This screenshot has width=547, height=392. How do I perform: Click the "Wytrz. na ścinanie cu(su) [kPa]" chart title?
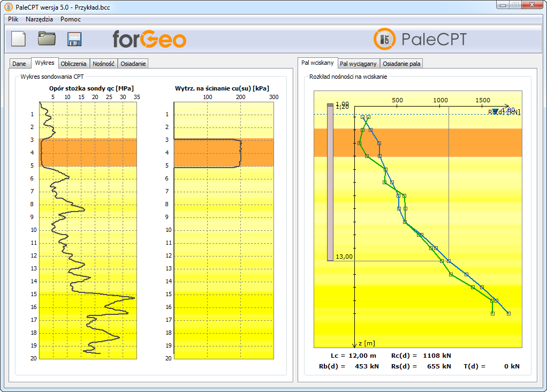222,88
